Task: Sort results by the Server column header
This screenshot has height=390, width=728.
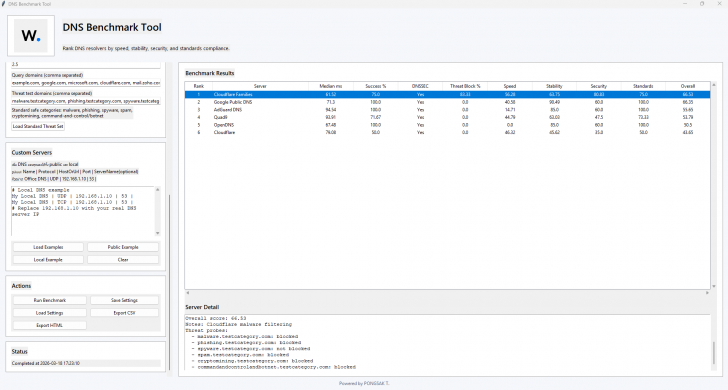Action: tap(260, 86)
